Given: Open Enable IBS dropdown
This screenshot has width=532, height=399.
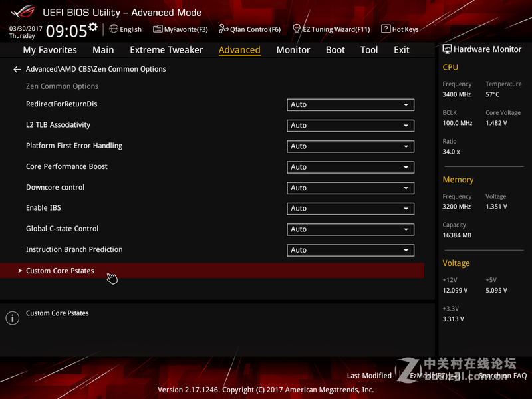Looking at the screenshot, I should point(350,209).
